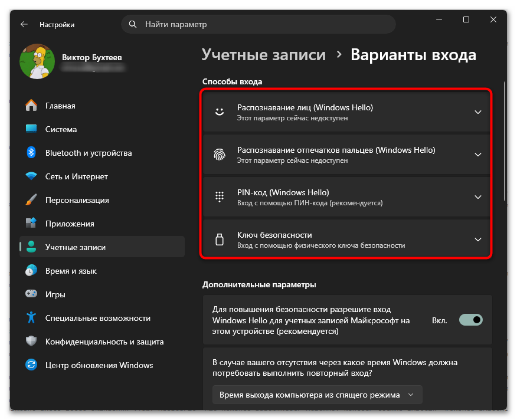
Task: Select Учетные записи sidebar item
Action: [x=102, y=247]
